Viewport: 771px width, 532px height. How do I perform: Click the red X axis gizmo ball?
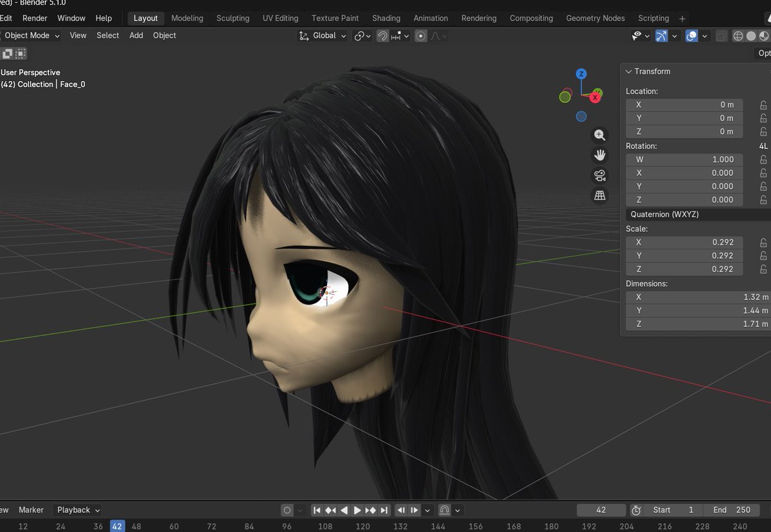[x=596, y=97]
